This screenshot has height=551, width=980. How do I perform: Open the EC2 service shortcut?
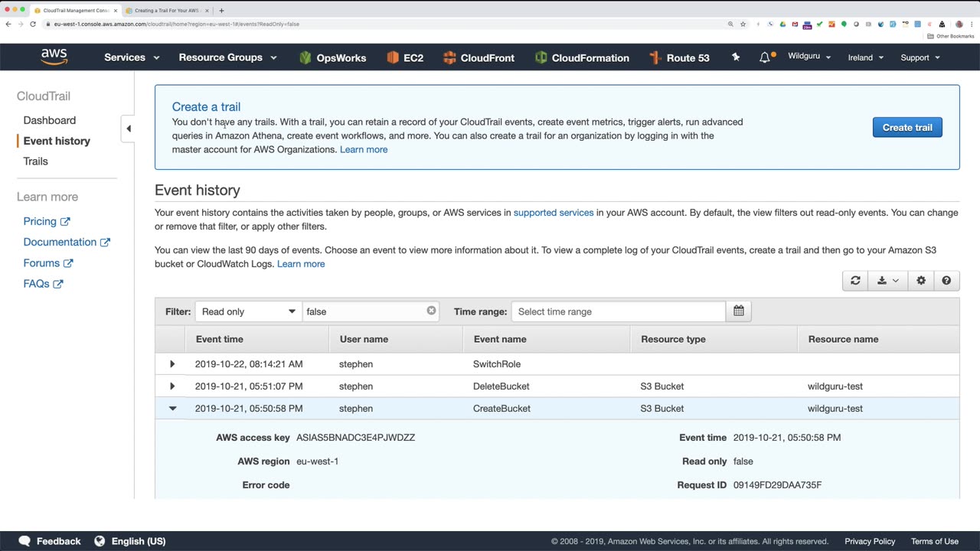[405, 57]
